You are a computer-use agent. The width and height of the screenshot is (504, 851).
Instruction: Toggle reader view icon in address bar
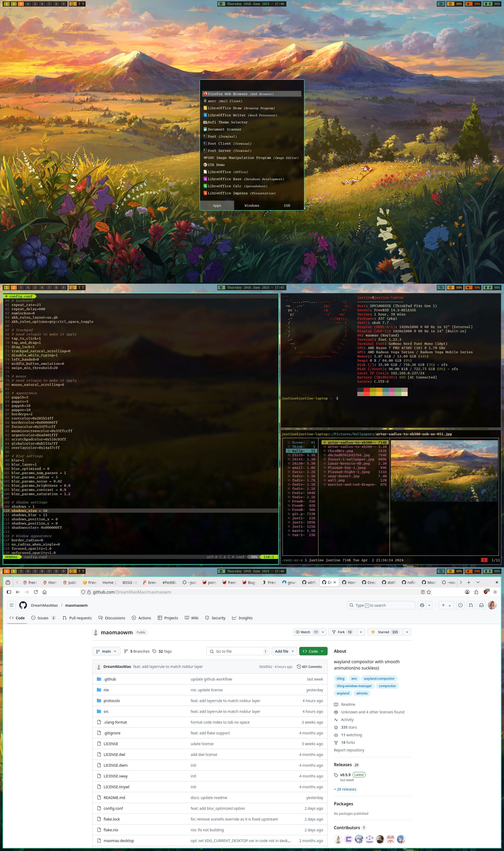[x=423, y=592]
